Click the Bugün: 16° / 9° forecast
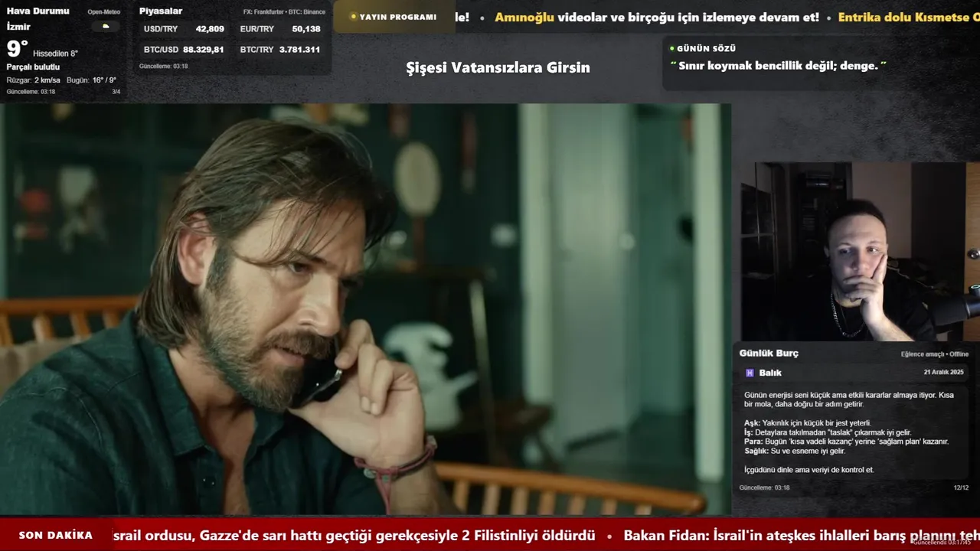The height and width of the screenshot is (551, 980). [91, 80]
